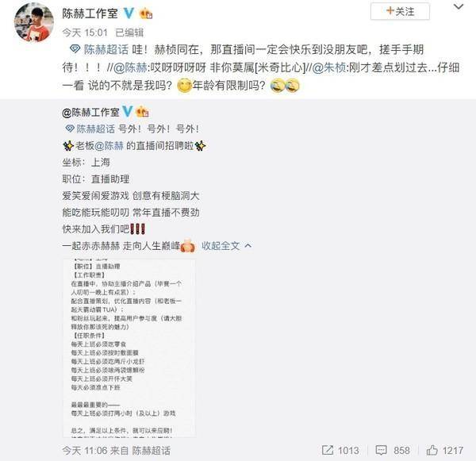The image size is (476, 461).
Task: Open comments via speech bubble icon
Action: [381, 450]
